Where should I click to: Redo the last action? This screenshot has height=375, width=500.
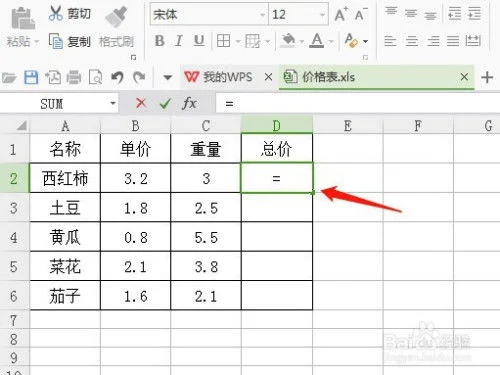click(139, 77)
